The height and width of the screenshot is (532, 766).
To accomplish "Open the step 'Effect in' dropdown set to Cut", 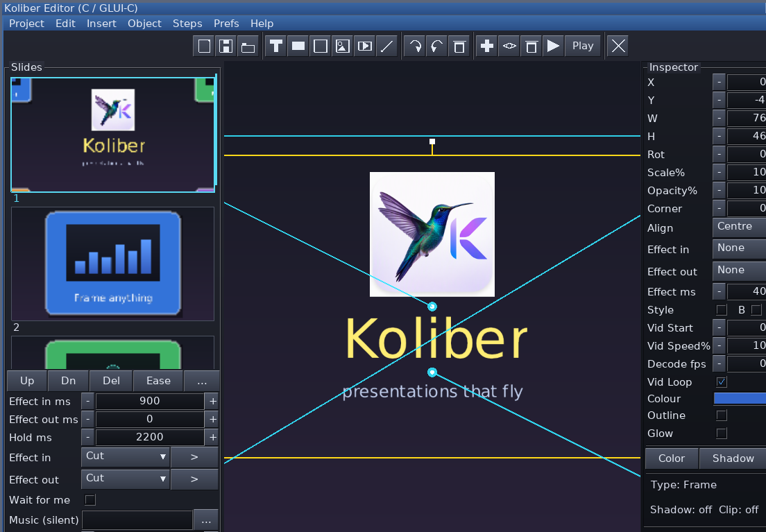I will point(126,457).
